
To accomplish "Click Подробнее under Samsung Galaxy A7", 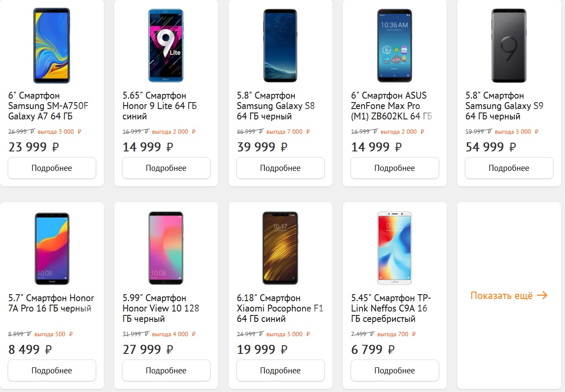I will point(52,168).
